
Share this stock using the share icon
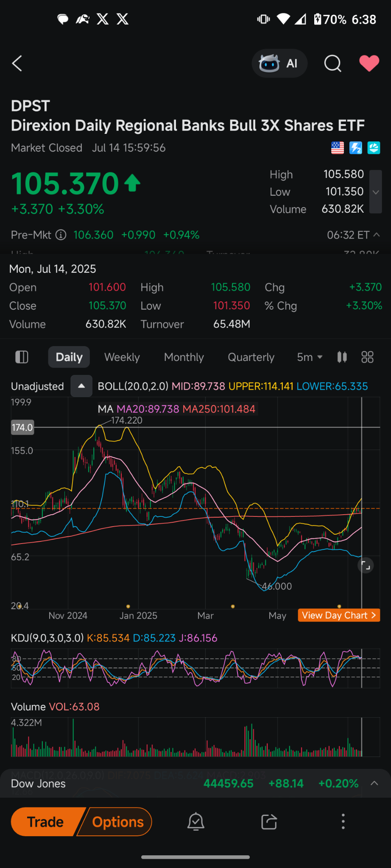[269, 821]
